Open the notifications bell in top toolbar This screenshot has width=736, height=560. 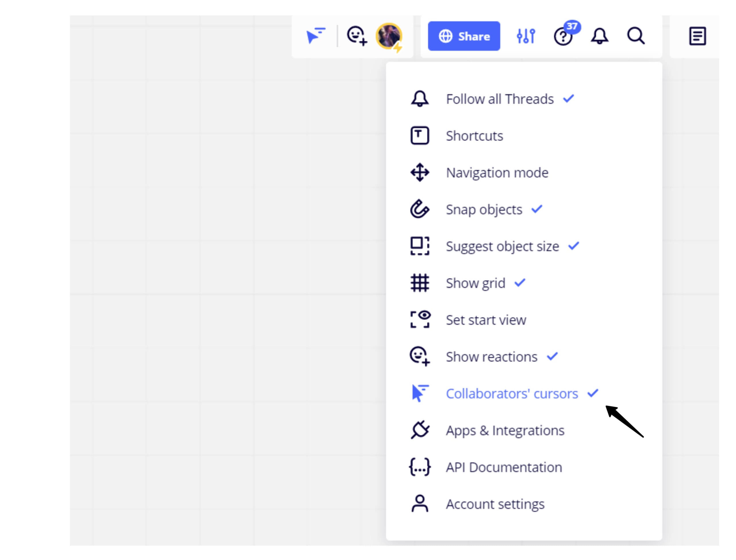599,36
